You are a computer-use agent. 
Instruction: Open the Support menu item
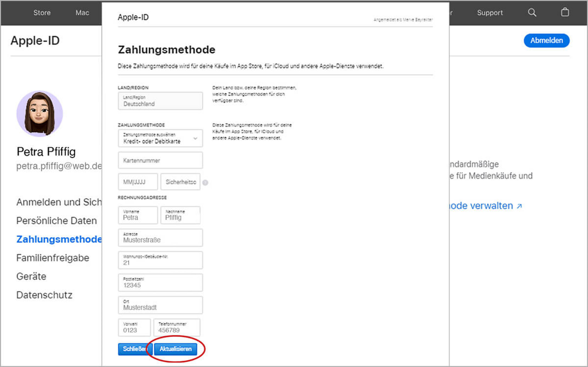tap(490, 13)
